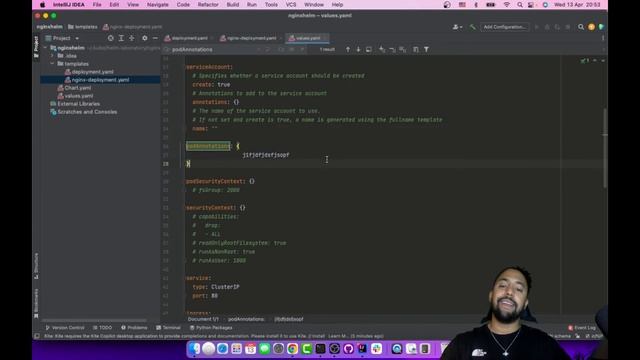The image size is (640, 360).
Task: Open GitHub Desktop from the Dock
Action: tap(348, 349)
